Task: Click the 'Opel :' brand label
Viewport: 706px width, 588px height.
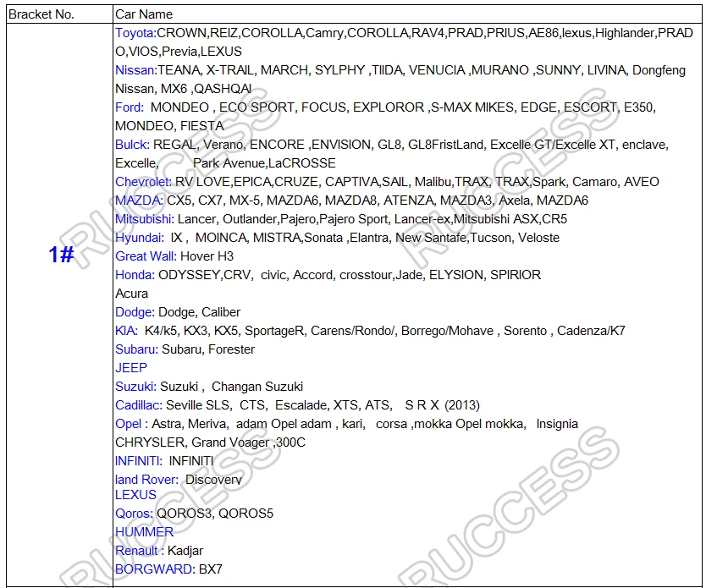Action: (x=131, y=424)
